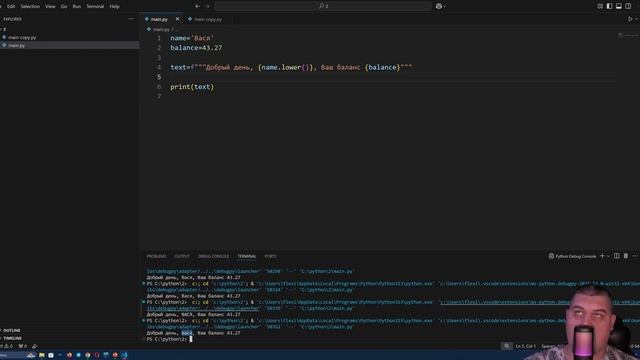
Task: Click the debug status bar icon
Action: (35, 346)
